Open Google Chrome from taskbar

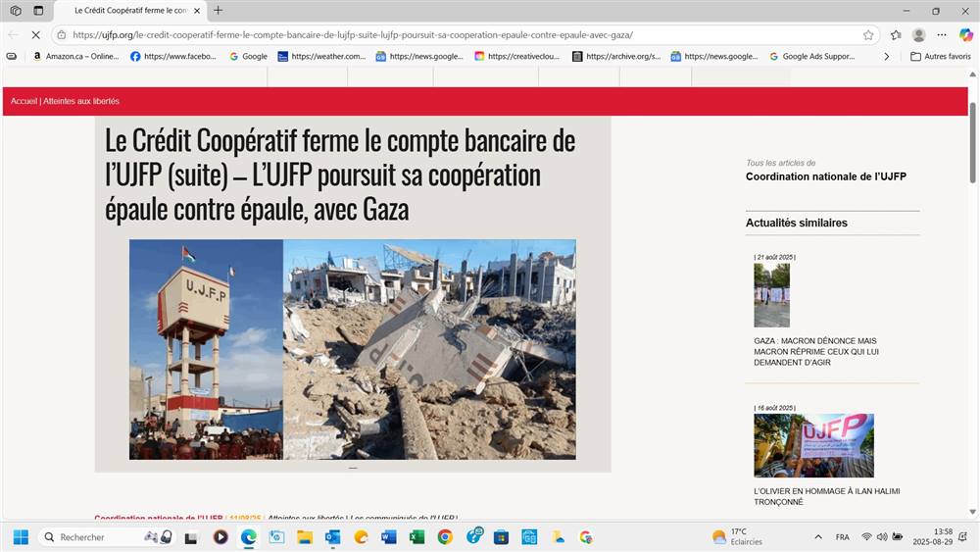point(445,537)
